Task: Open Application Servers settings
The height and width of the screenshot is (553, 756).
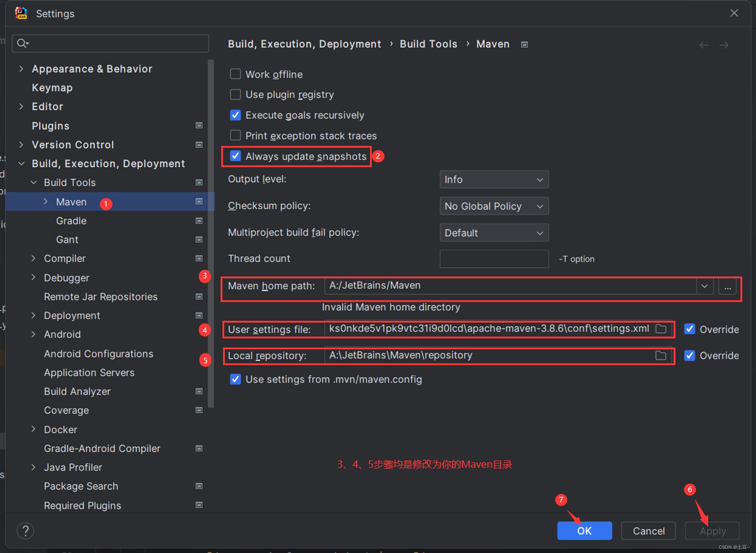Action: point(89,373)
